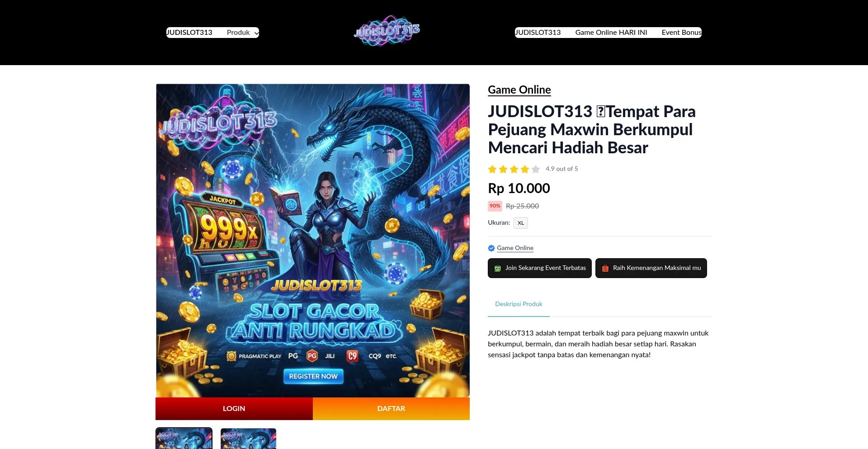
Task: Click the blue verified badge icon
Action: click(x=491, y=248)
